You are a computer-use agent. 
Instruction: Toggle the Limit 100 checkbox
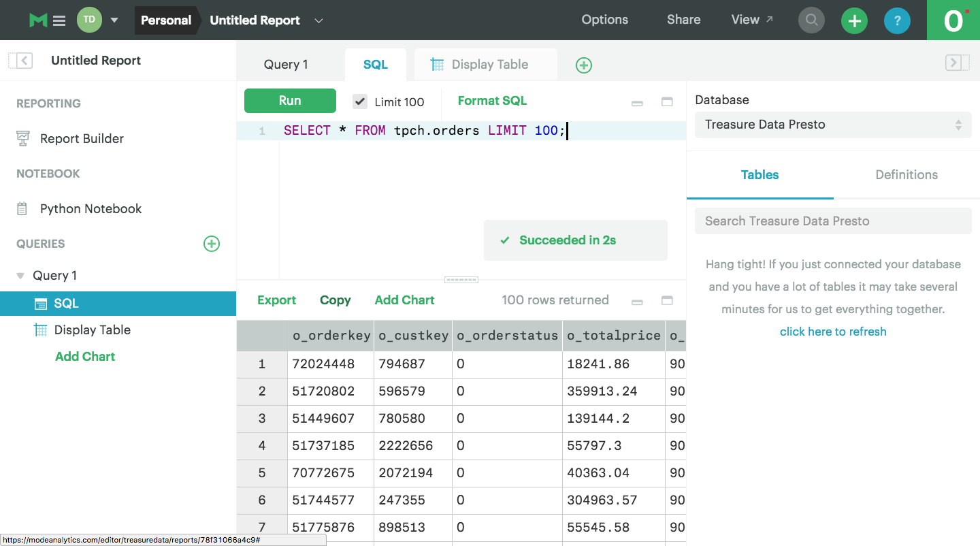[x=360, y=101]
